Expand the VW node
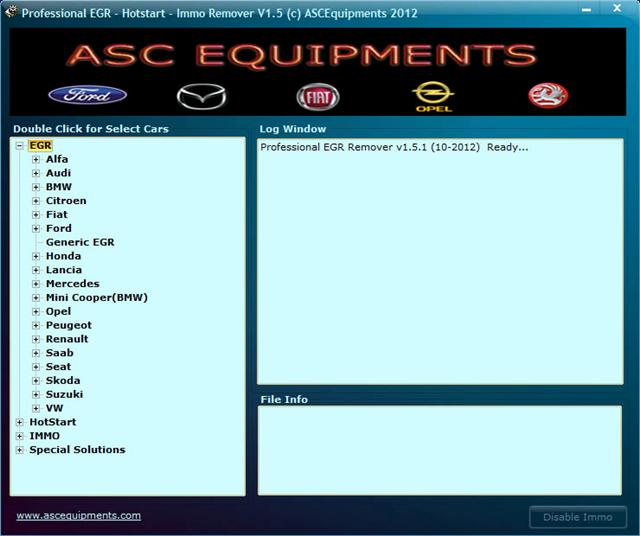640x536 pixels. [36, 409]
